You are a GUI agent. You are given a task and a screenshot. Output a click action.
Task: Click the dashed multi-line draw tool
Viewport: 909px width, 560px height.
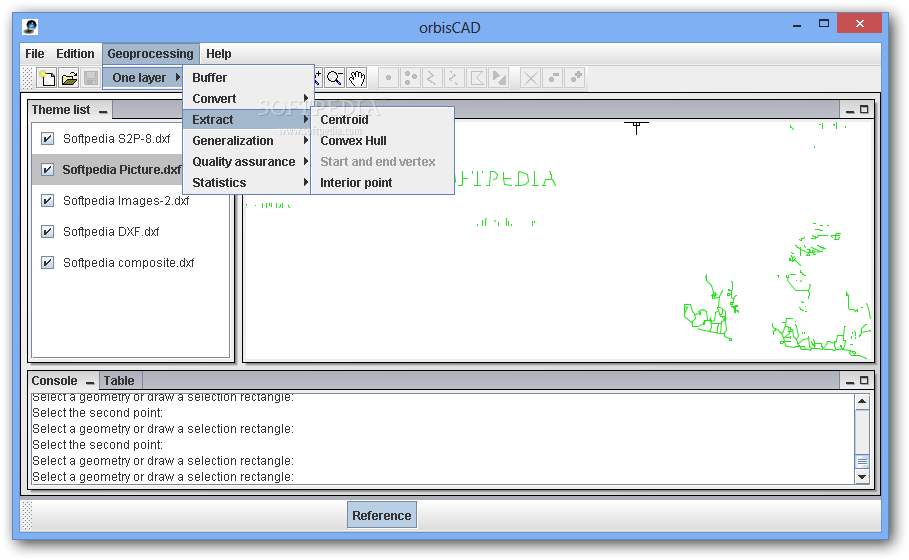pos(454,78)
